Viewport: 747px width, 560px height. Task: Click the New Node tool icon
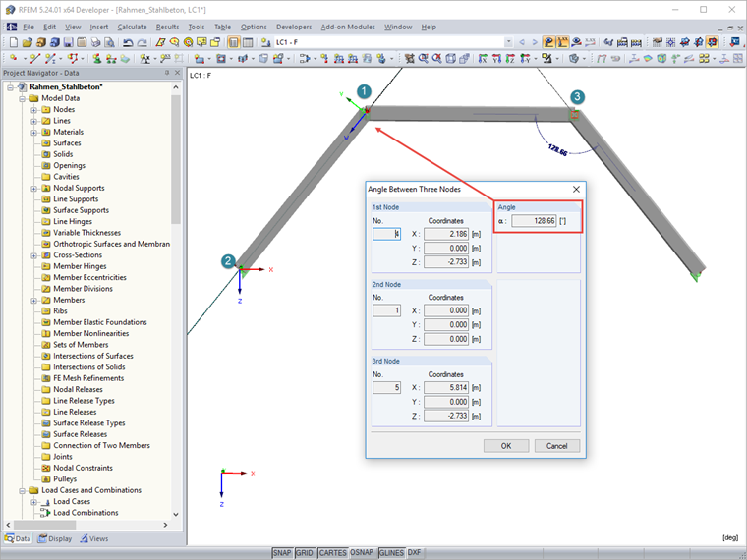14,59
